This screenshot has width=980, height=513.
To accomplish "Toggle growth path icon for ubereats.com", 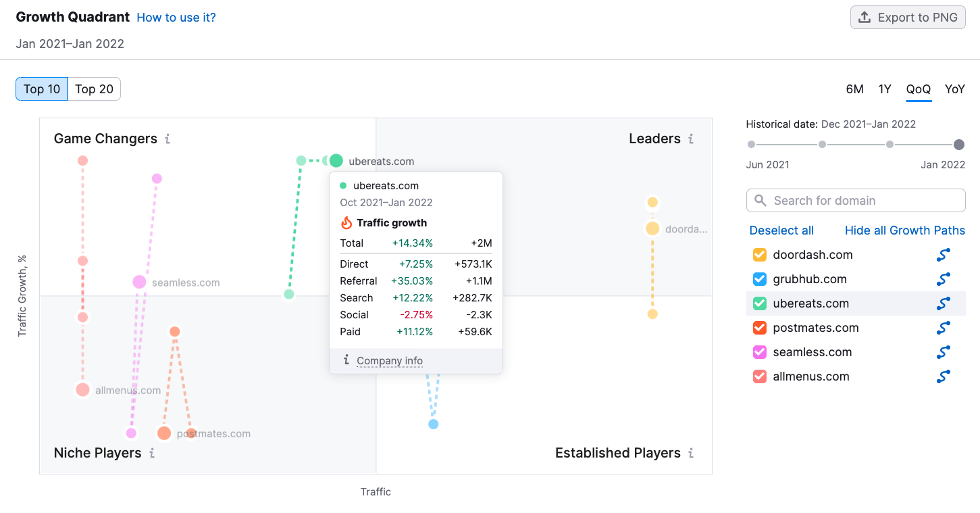I will (x=944, y=303).
